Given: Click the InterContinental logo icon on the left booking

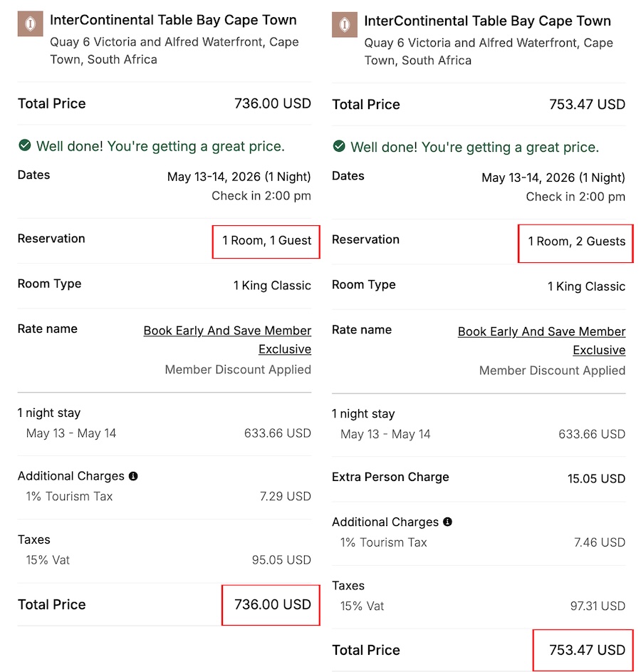Looking at the screenshot, I should click(31, 24).
